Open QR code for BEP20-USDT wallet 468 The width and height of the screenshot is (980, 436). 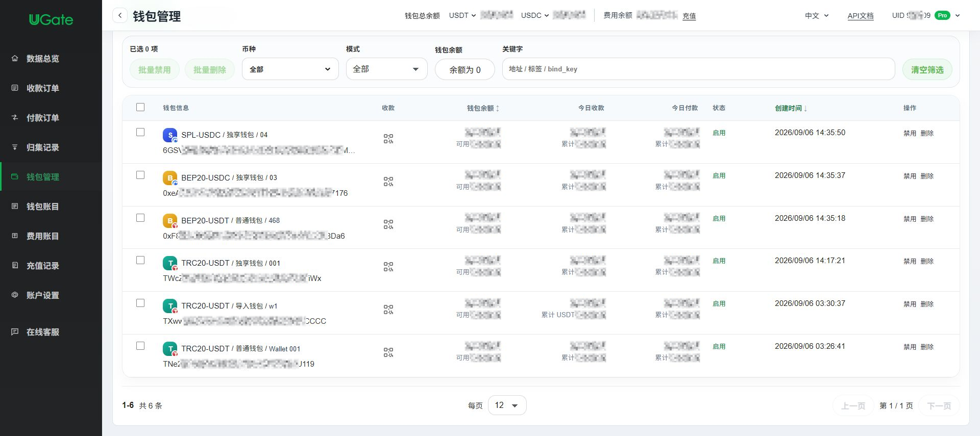388,224
